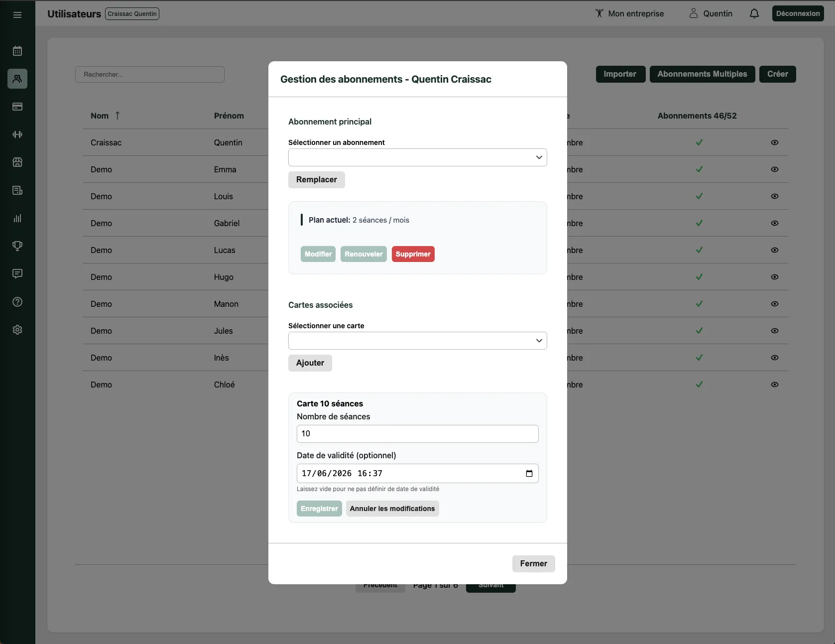Expand the 'Sélectionner un abonnement' dropdown
Image resolution: width=835 pixels, height=644 pixels.
point(417,157)
